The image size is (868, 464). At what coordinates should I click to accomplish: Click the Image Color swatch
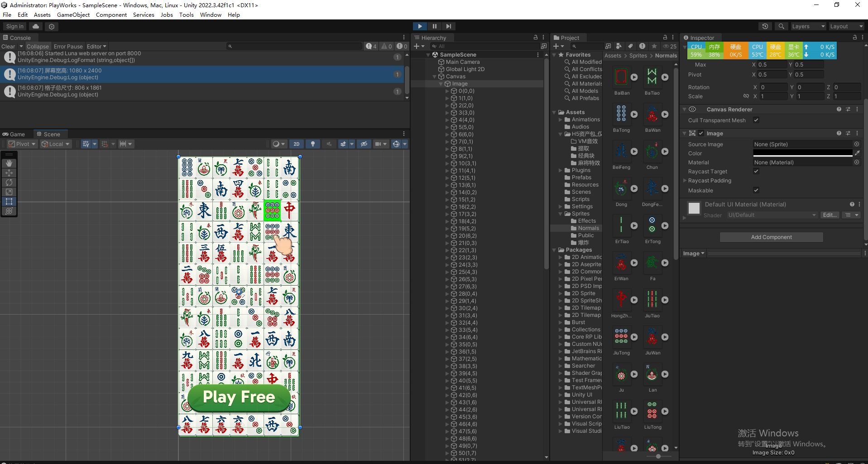[802, 153]
